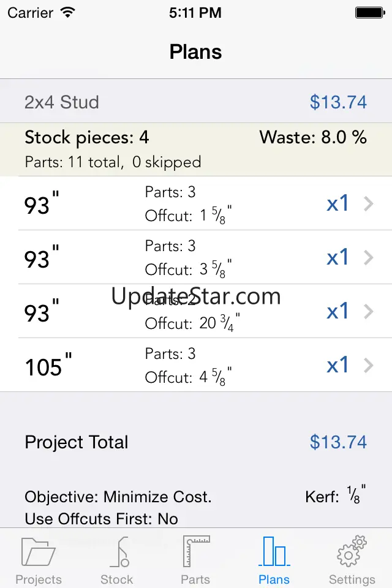Tap the Waste: 8.0 % label
392x588 pixels.
313,137
